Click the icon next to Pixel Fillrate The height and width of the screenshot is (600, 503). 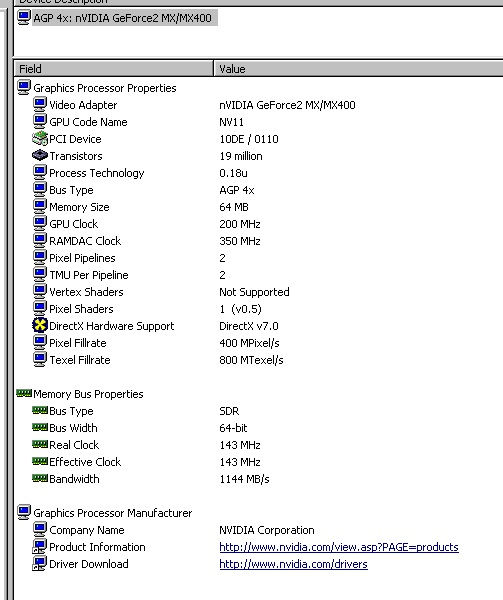[40, 342]
